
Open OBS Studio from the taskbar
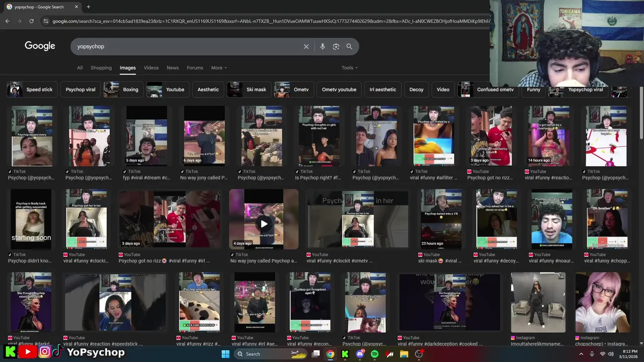[419, 354]
